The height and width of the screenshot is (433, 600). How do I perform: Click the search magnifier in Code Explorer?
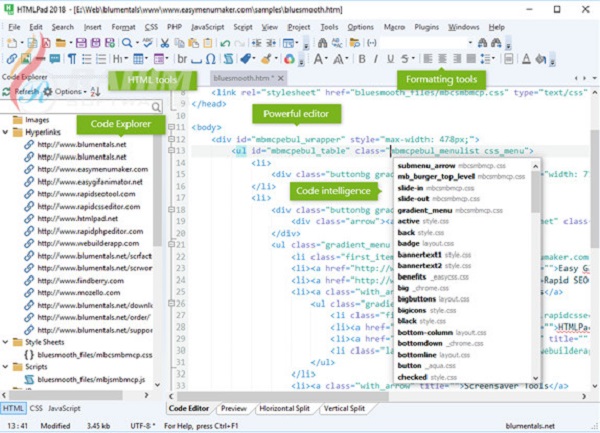coord(156,106)
